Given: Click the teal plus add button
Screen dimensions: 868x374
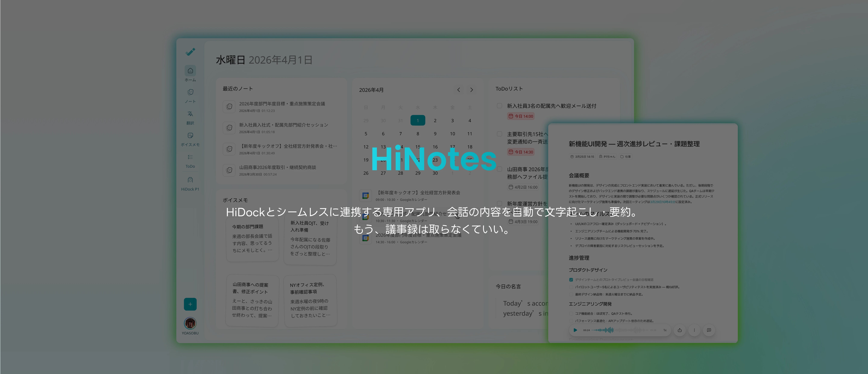Looking at the screenshot, I should coord(190,304).
